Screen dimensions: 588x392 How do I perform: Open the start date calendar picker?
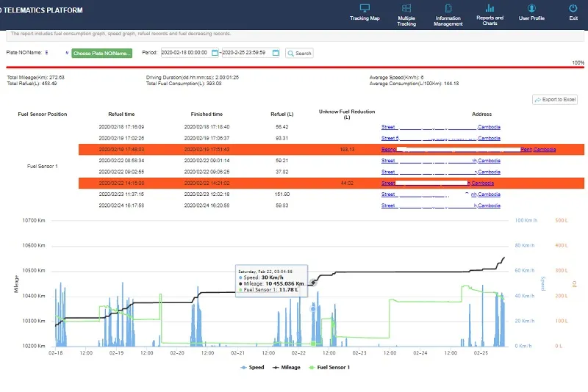(215, 53)
